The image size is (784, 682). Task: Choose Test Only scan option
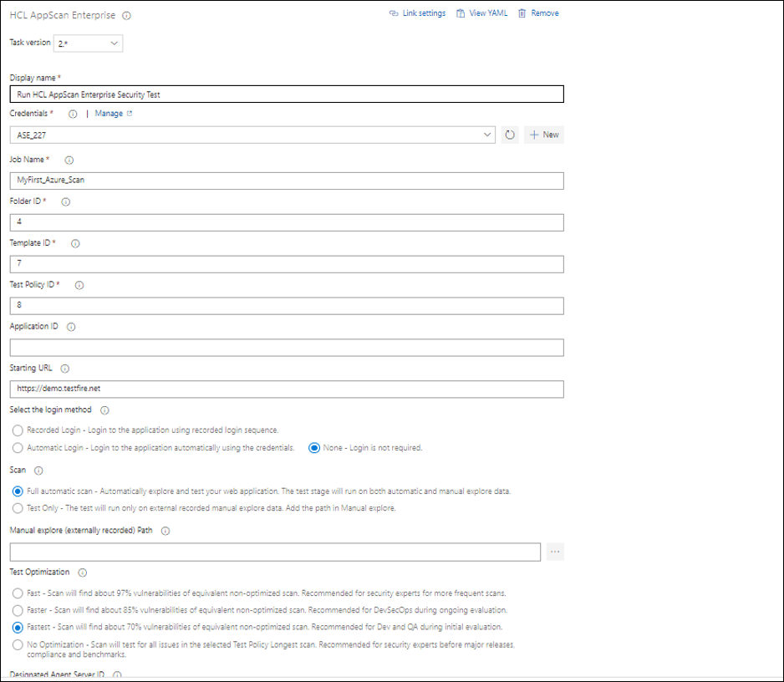click(x=18, y=508)
